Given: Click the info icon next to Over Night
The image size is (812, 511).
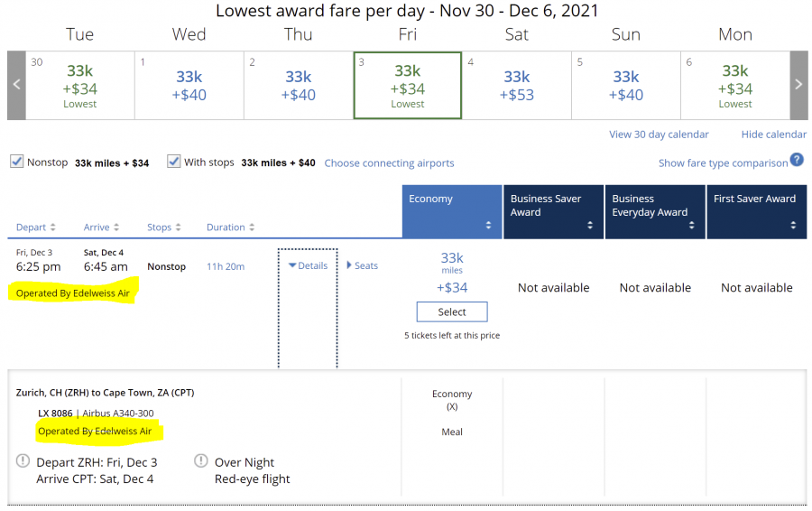Looking at the screenshot, I should pos(201,461).
